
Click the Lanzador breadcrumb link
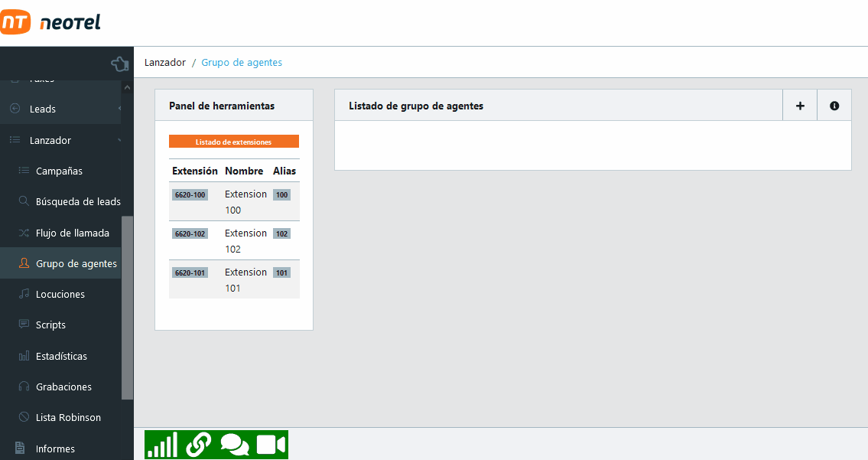coord(165,62)
